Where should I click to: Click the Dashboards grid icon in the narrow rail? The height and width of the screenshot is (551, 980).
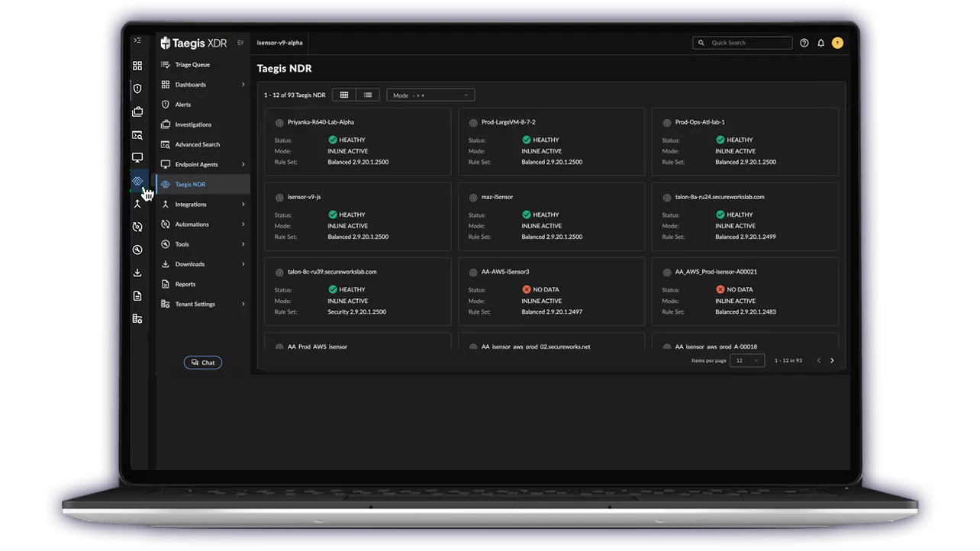point(137,66)
